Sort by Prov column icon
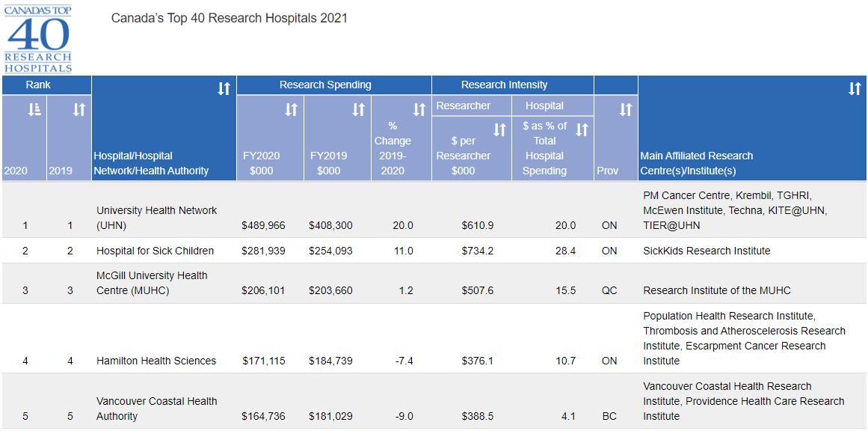 [626, 110]
